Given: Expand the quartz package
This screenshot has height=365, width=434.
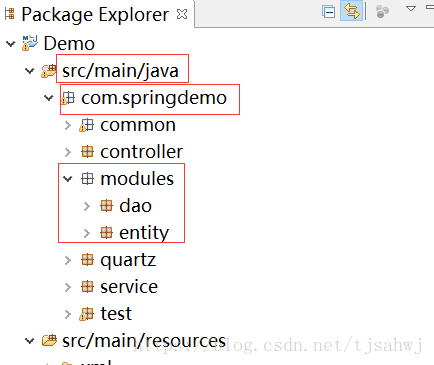Looking at the screenshot, I should [x=68, y=260].
